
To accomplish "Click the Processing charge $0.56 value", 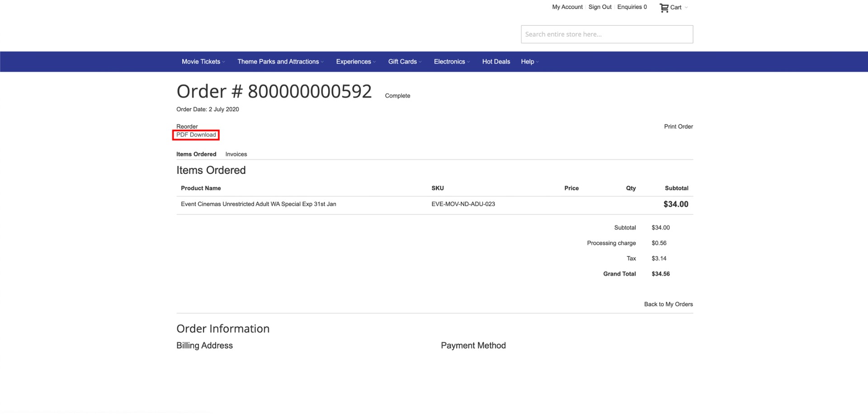I will coord(659,243).
